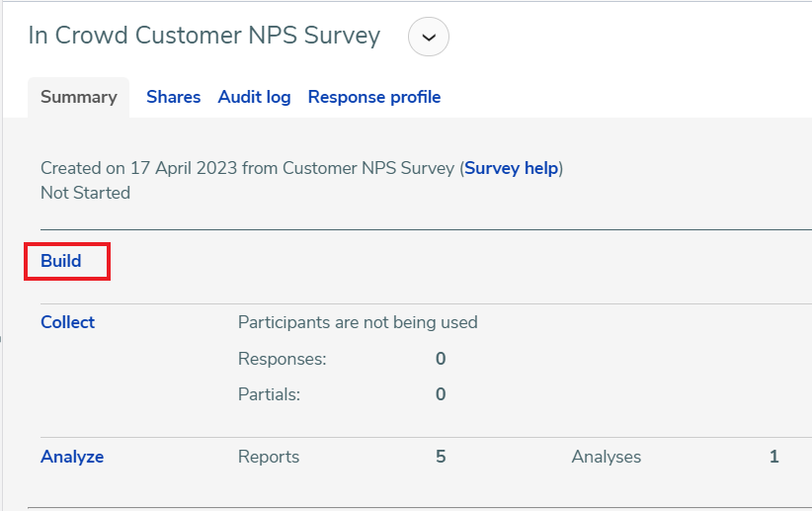Viewport: 812px width, 511px height.
Task: Click the In Crowd Customer NPS Survey title
Action: click(204, 36)
